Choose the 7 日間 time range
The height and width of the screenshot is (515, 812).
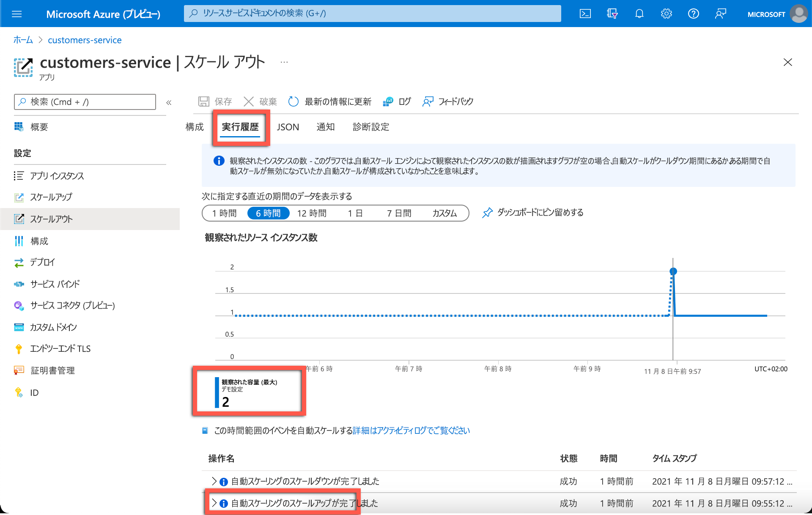click(x=399, y=213)
